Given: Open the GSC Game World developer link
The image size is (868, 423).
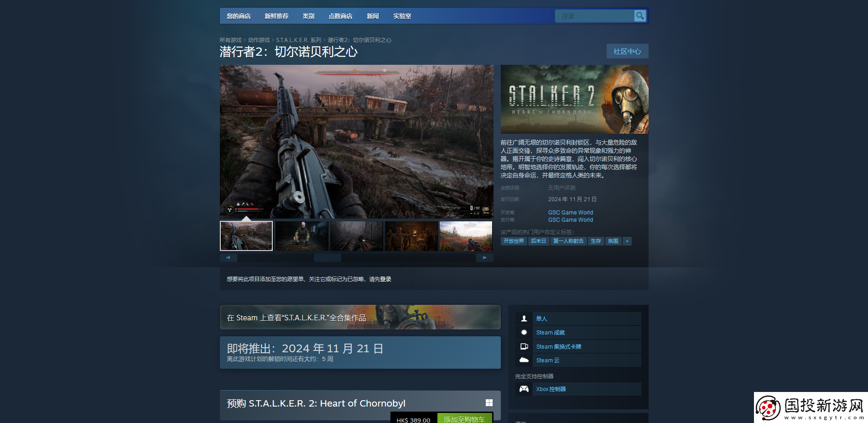Looking at the screenshot, I should click(x=570, y=213).
